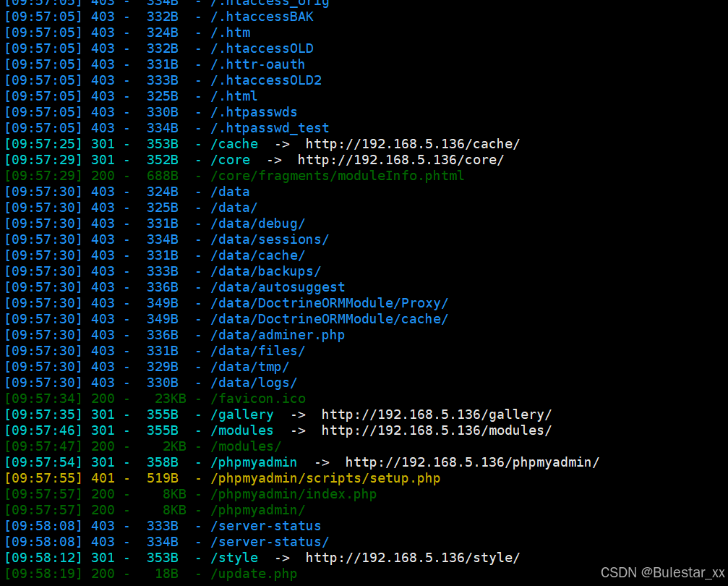Click the [09:57:55] timestamp
Image resolution: width=728 pixels, height=586 pixels.
point(43,477)
